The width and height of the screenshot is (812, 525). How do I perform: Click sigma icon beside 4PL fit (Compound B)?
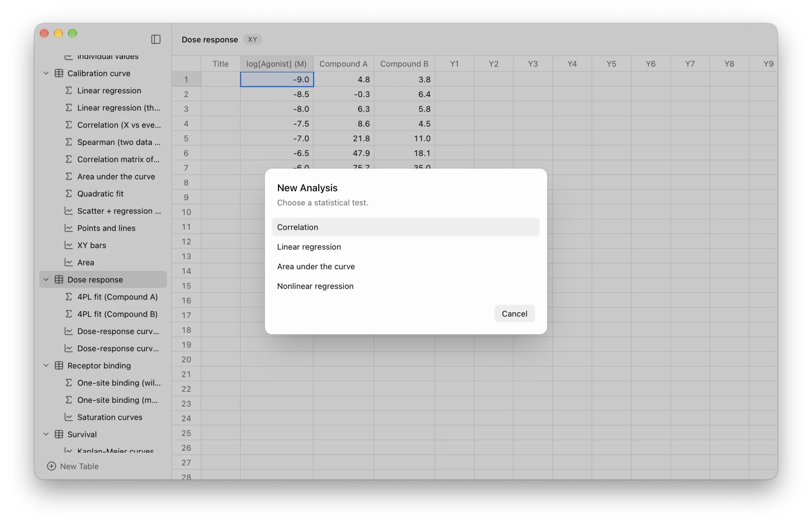tap(69, 314)
